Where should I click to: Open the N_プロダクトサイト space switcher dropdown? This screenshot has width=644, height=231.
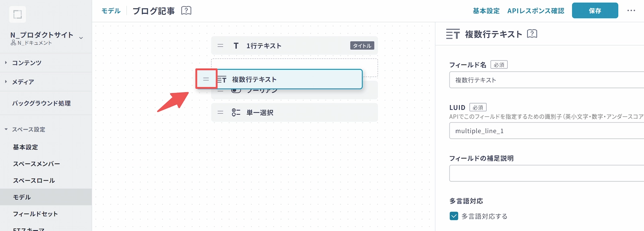(81, 38)
